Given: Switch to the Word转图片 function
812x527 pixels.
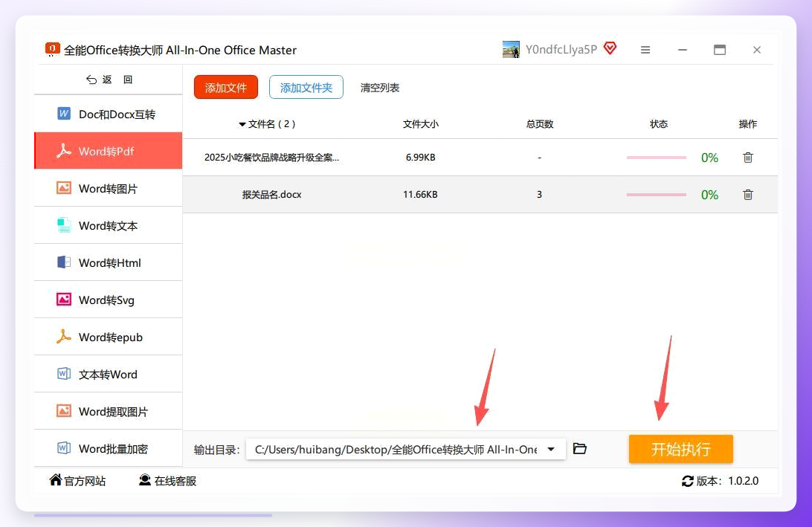Looking at the screenshot, I should (x=109, y=189).
